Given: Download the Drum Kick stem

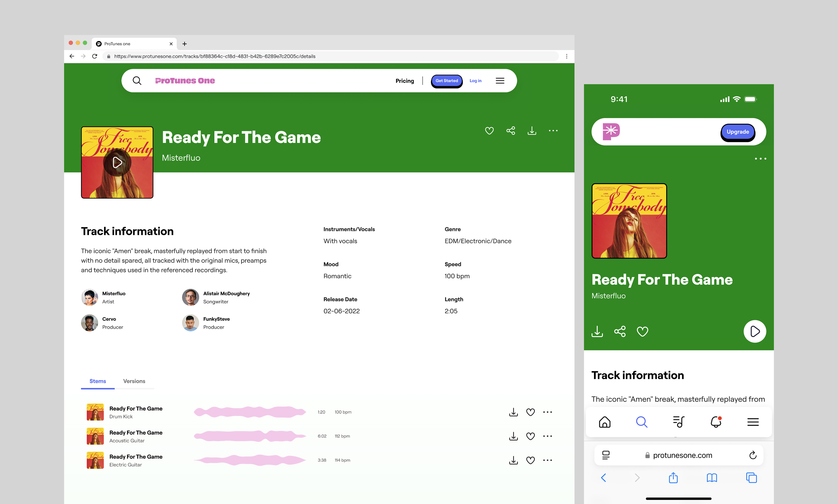Looking at the screenshot, I should (x=513, y=412).
